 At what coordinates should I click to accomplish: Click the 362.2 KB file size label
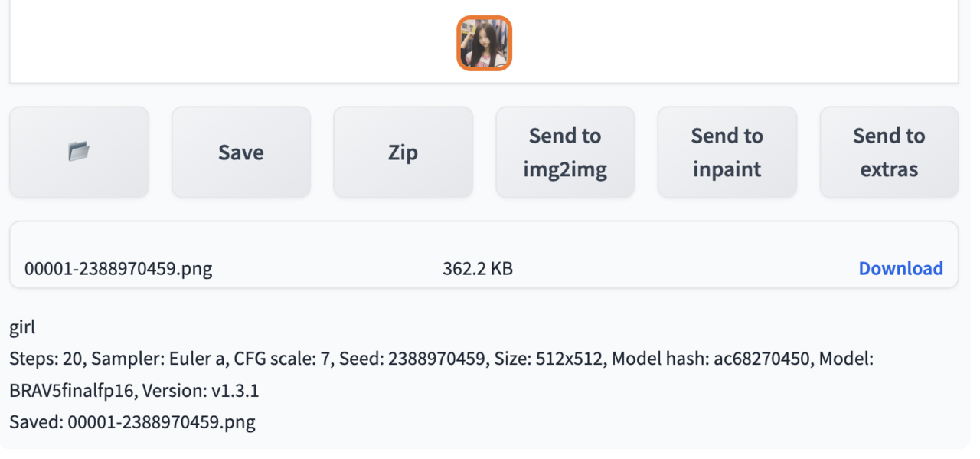click(x=478, y=268)
